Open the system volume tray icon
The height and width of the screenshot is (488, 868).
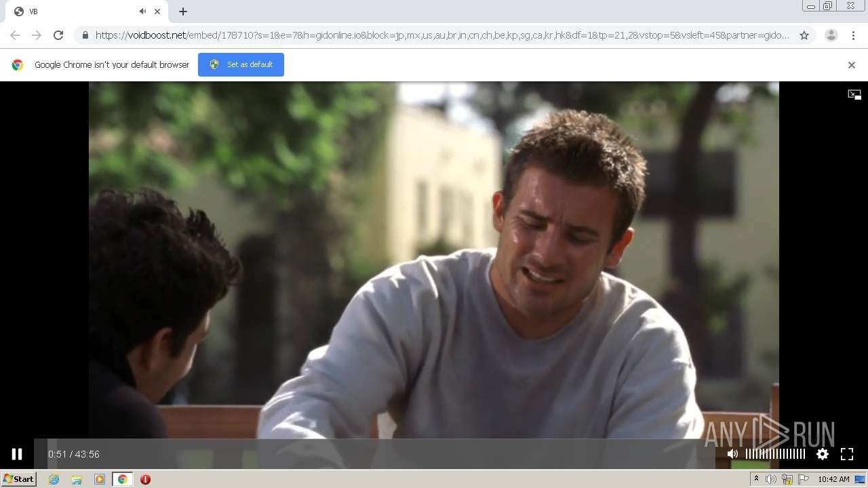[x=771, y=479]
